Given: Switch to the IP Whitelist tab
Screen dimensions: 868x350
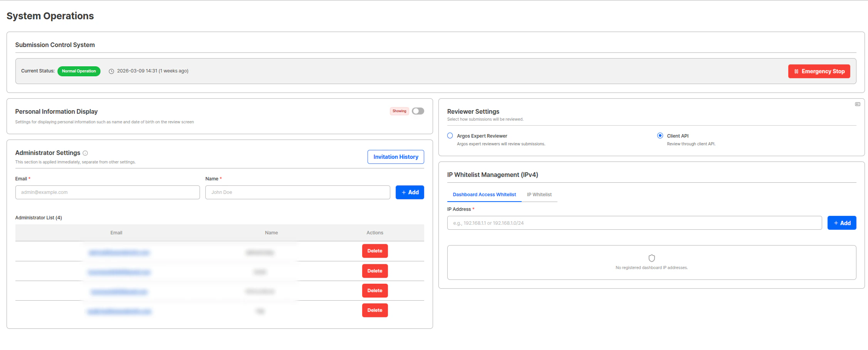Looking at the screenshot, I should [x=539, y=195].
